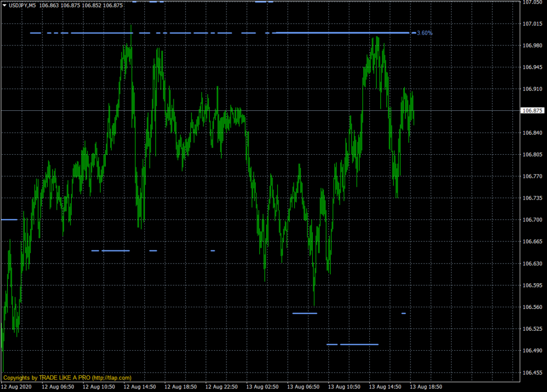Click the 13 Aug 18:50 time label
The height and width of the screenshot is (392, 547).
point(426,387)
